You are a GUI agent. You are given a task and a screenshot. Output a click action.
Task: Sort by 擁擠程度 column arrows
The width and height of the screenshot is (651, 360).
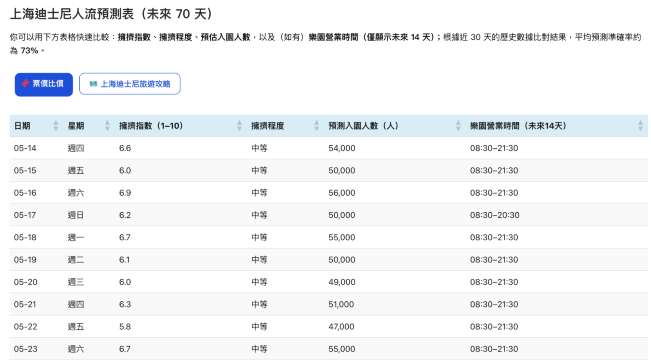(317, 126)
